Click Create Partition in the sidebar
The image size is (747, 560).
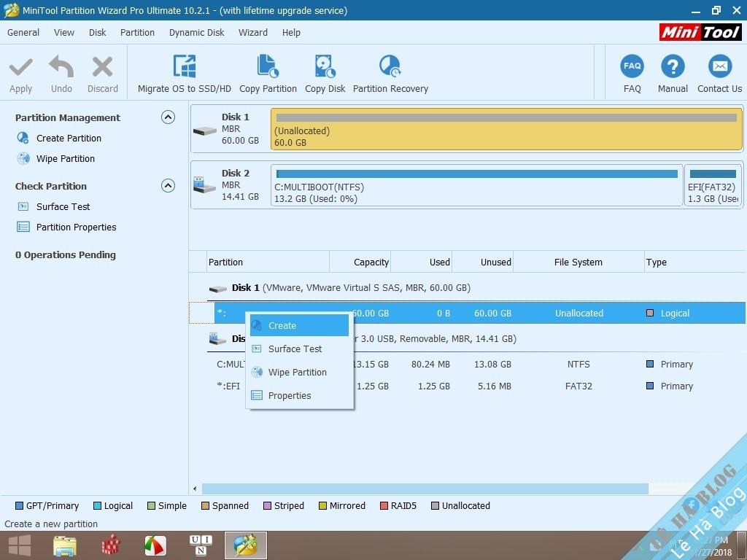pyautogui.click(x=69, y=139)
